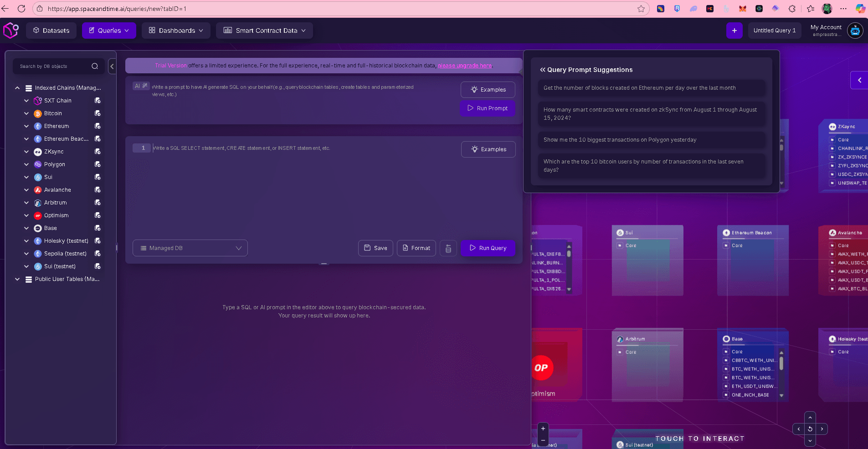The height and width of the screenshot is (449, 868).
Task: Format the SQL query
Action: coord(416,248)
